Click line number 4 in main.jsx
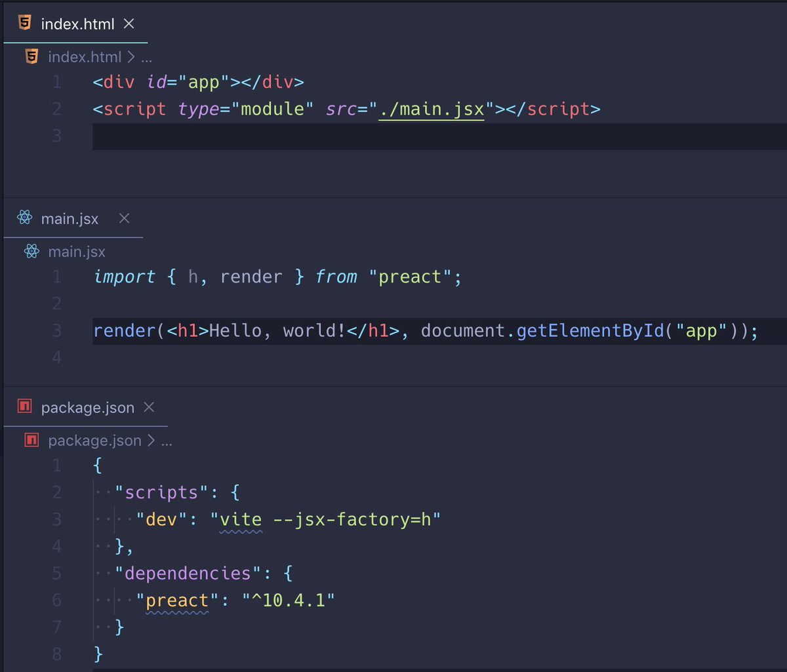This screenshot has width=787, height=672. coord(56,358)
